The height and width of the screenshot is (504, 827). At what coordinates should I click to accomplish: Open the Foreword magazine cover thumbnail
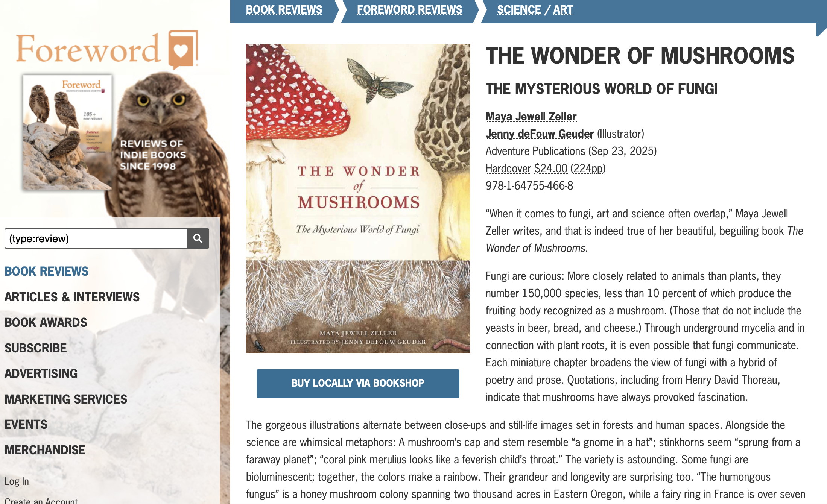pyautogui.click(x=67, y=132)
